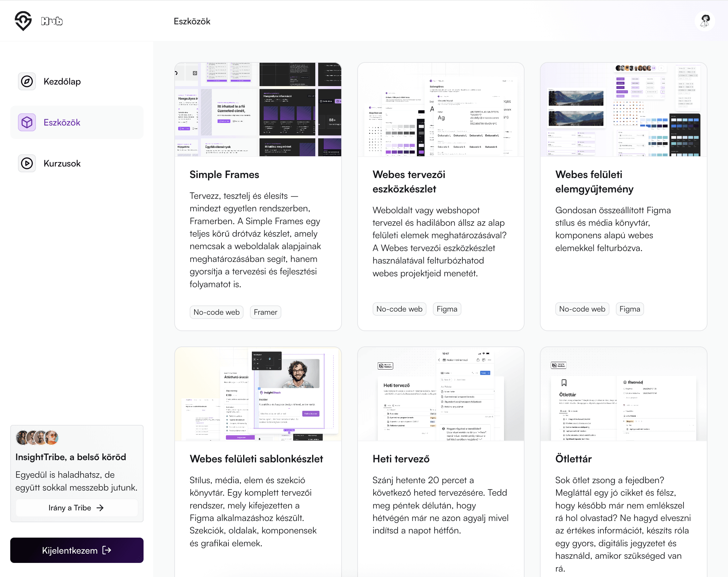
Task: Click the InsightTribe member avatars group
Action: point(37,438)
